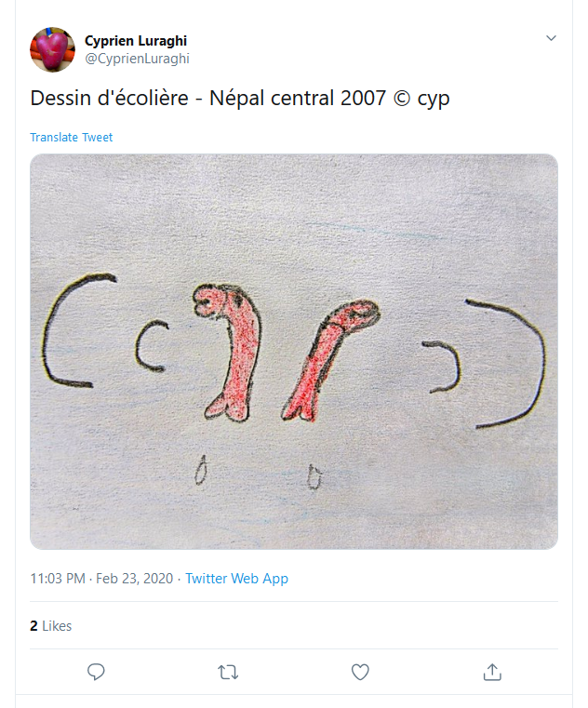Like the tweet with the heart icon

(360, 672)
